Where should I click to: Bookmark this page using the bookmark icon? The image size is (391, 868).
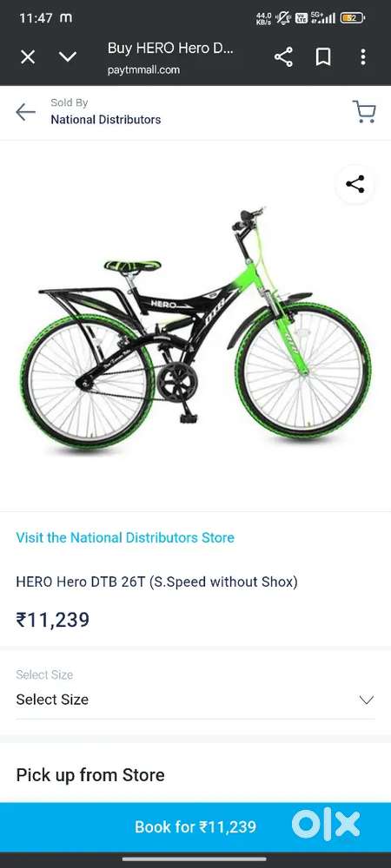click(x=323, y=57)
